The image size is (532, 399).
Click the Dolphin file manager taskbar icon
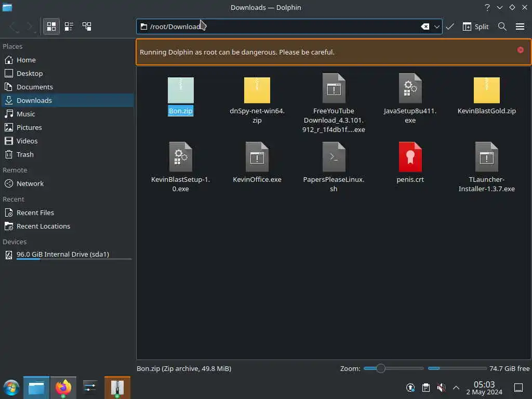[36, 388]
